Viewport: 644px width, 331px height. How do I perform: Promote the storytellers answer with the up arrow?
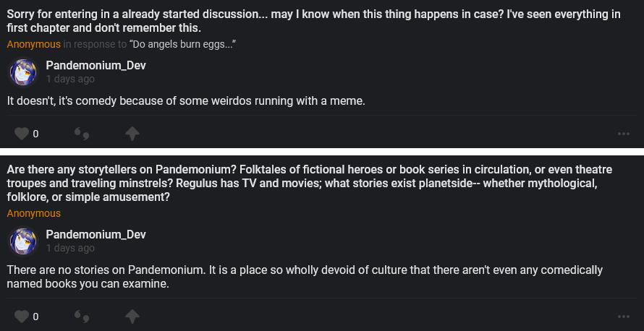coord(132,317)
